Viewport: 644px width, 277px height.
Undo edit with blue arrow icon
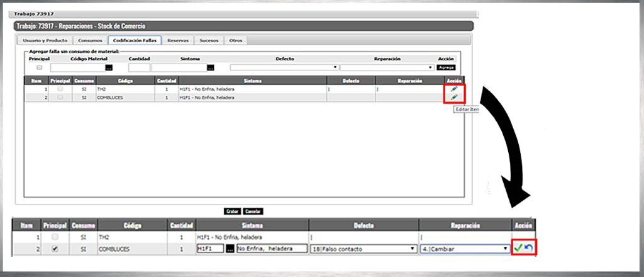(x=529, y=249)
